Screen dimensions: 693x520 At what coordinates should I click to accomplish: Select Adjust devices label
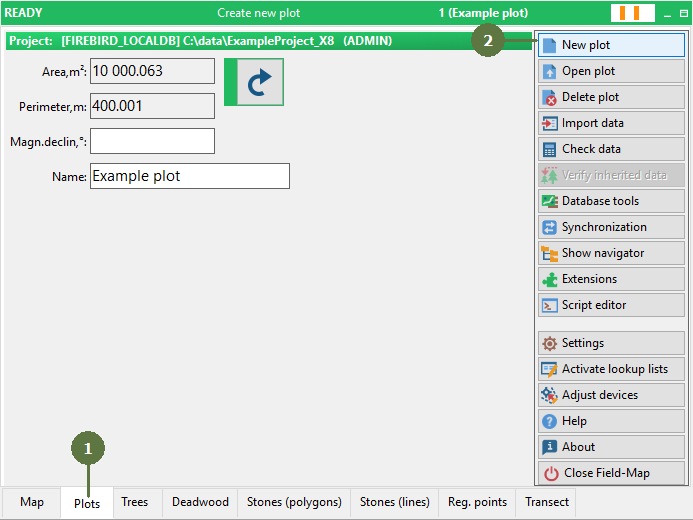(x=600, y=395)
